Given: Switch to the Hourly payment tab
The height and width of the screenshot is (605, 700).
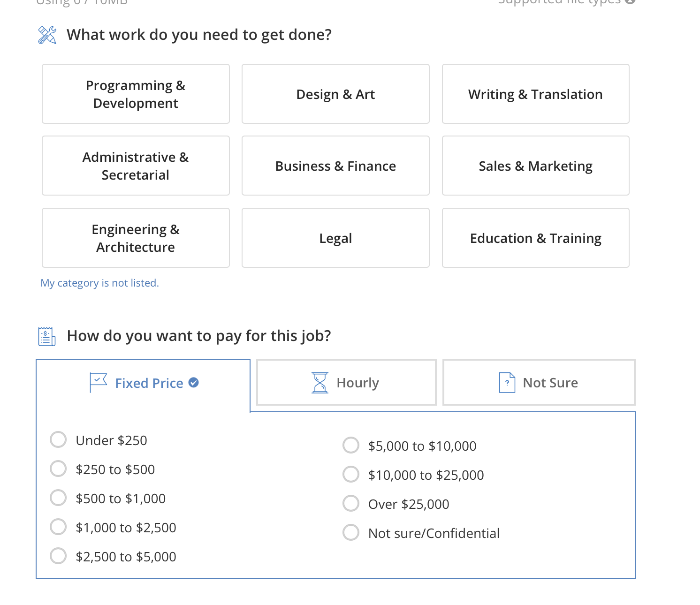Looking at the screenshot, I should click(x=346, y=383).
